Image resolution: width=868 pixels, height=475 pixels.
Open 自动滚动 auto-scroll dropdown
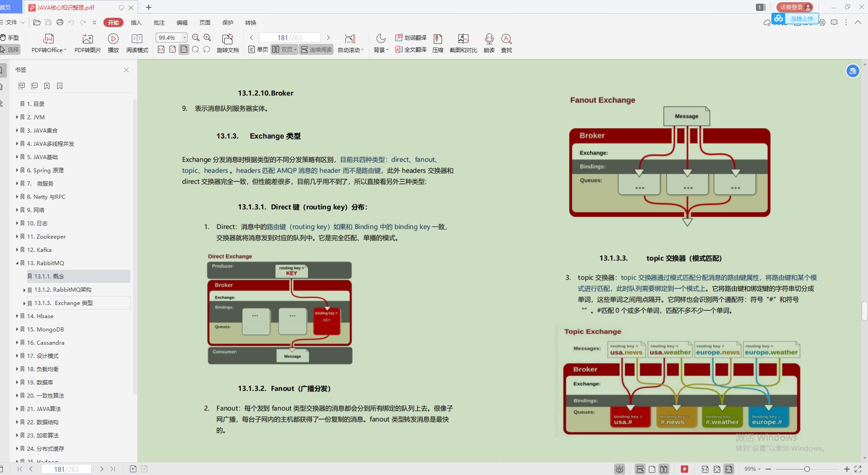coord(350,43)
